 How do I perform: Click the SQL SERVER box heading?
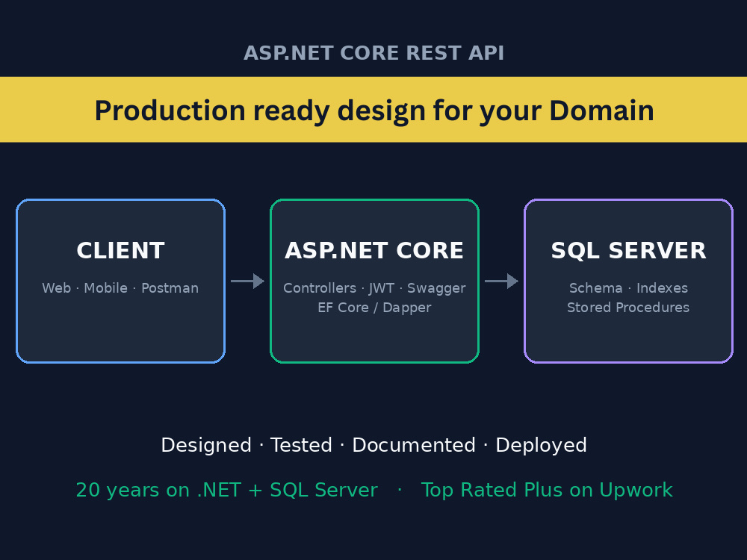coord(628,250)
